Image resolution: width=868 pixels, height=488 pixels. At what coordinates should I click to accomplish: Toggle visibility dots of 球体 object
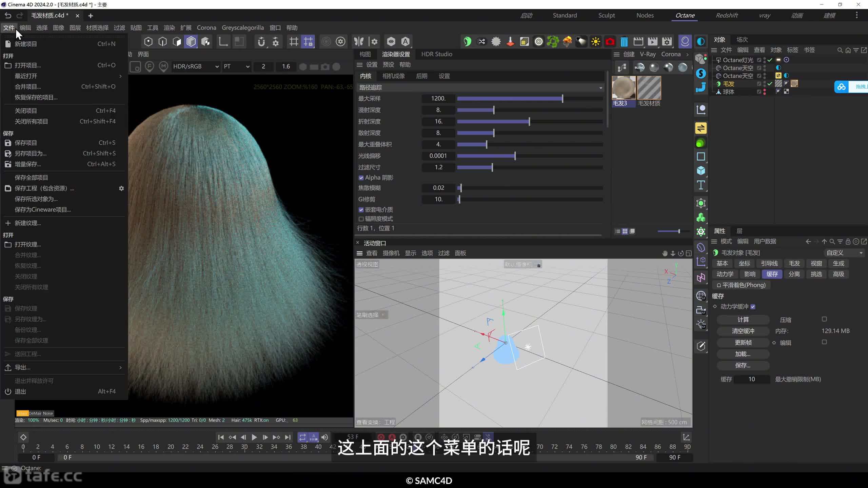point(764,92)
